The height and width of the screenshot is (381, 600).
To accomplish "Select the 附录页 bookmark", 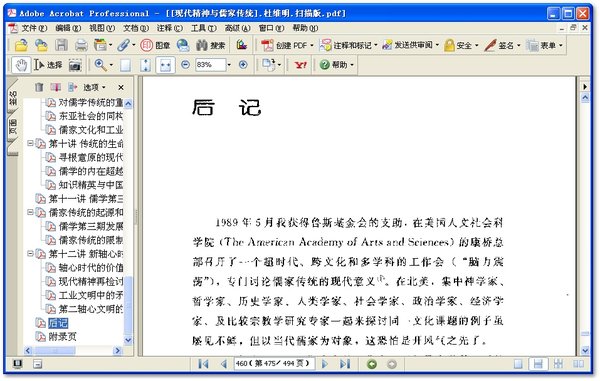I will pyautogui.click(x=62, y=337).
